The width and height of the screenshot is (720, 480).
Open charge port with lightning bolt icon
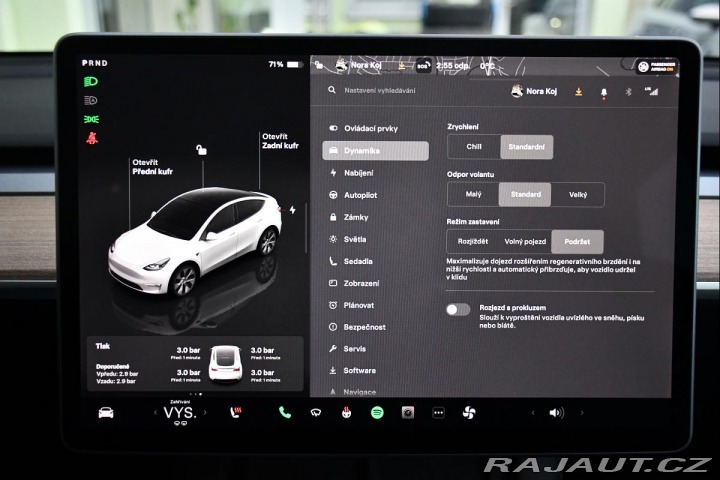[292, 210]
